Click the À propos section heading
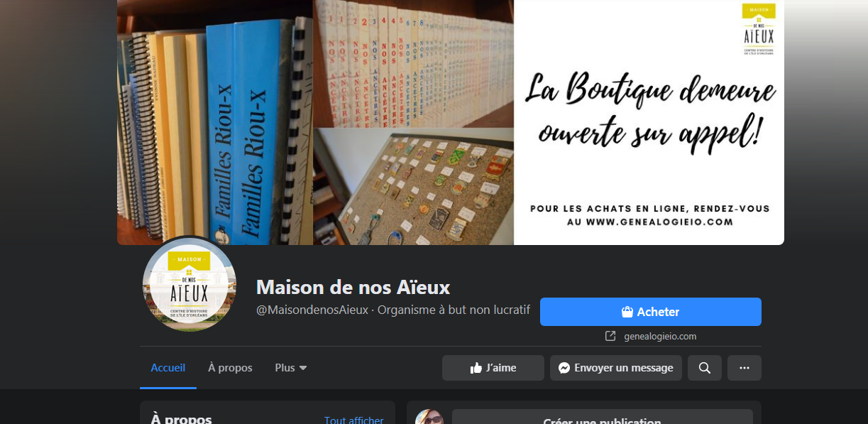 [x=182, y=419]
